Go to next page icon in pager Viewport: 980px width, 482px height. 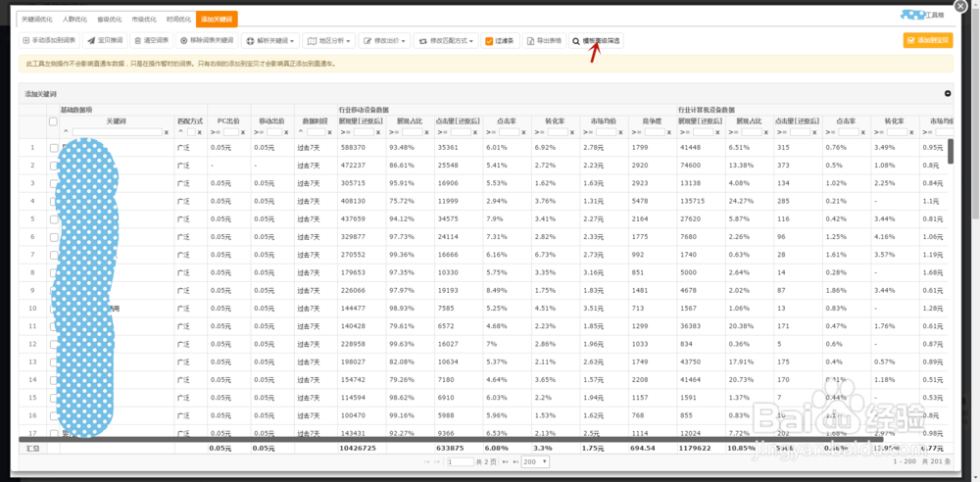505,462
